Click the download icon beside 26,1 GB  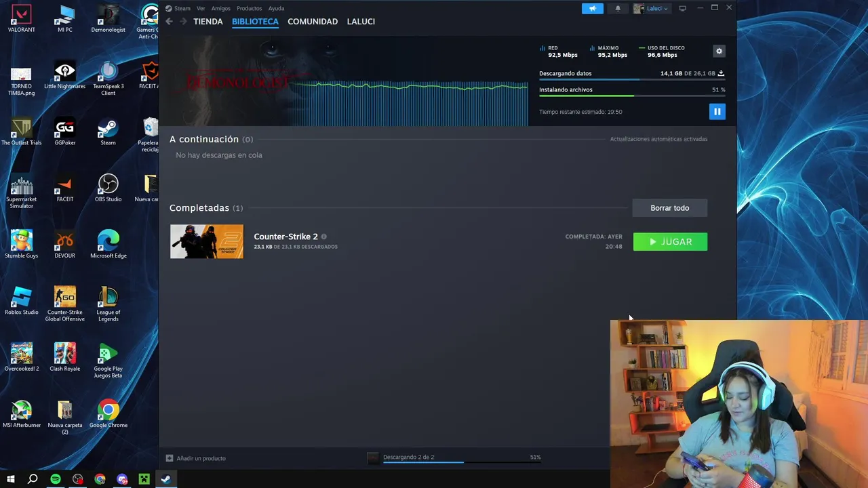pos(721,73)
